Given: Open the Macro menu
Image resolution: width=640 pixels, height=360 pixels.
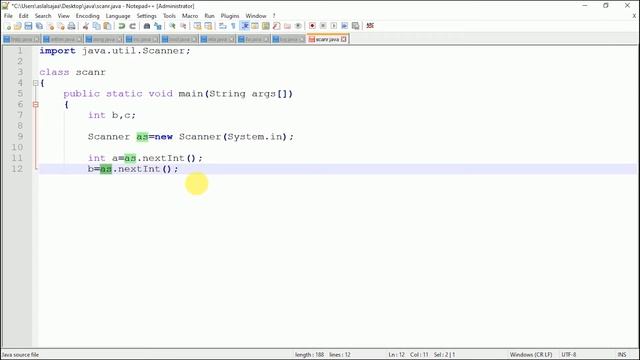Looking at the screenshot, I should pos(190,16).
